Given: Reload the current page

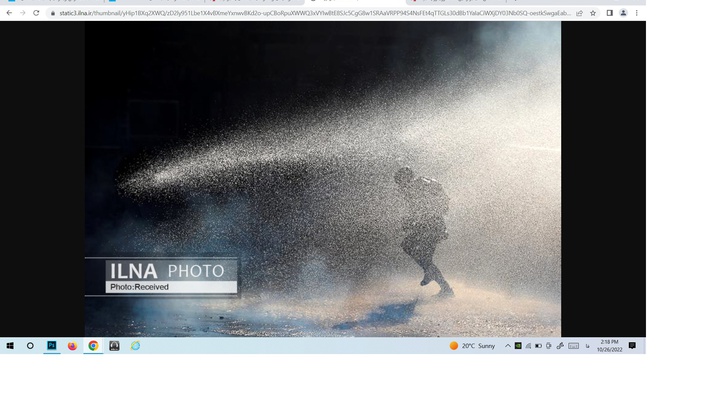Looking at the screenshot, I should [36, 13].
